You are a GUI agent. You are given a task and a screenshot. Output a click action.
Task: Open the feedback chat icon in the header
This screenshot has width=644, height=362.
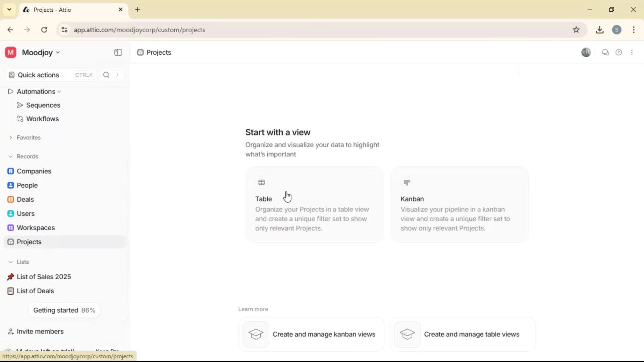(605, 52)
